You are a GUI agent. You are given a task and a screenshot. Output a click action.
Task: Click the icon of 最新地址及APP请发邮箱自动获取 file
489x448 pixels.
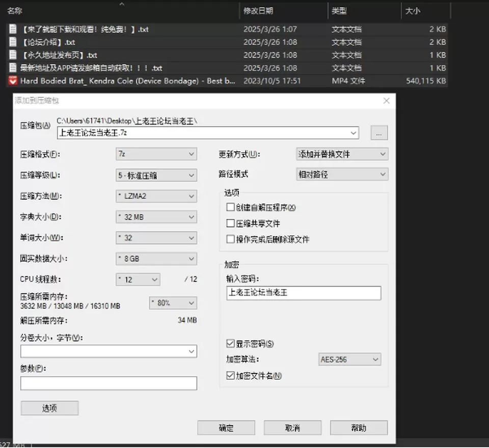click(13, 68)
